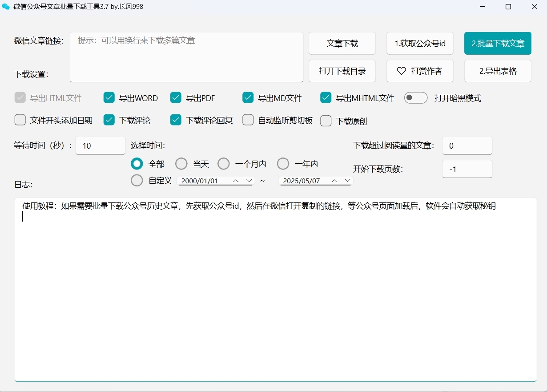Click the 下载设置 label
Viewport: 547px width, 392px height.
tap(31, 74)
